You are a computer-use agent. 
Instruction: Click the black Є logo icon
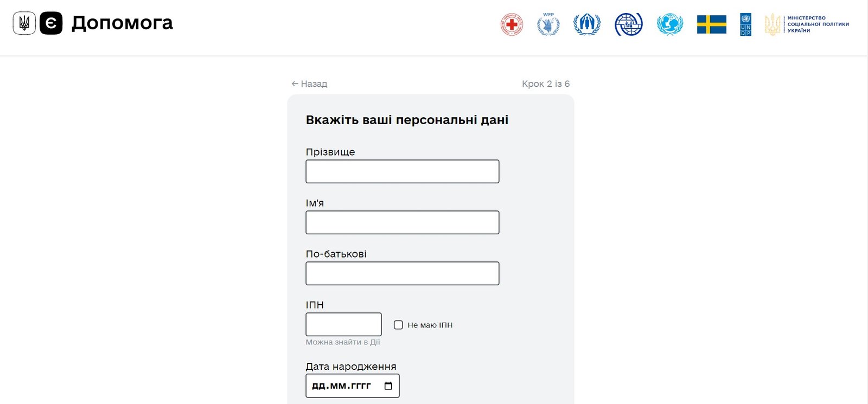click(51, 23)
